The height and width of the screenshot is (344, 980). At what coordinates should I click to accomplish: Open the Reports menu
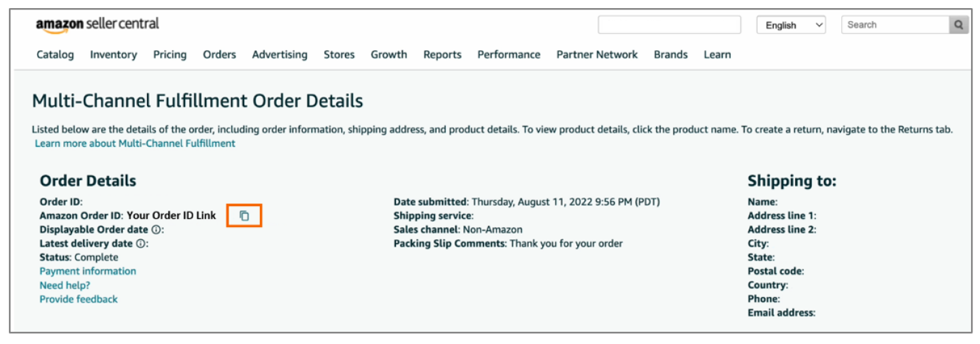[442, 54]
